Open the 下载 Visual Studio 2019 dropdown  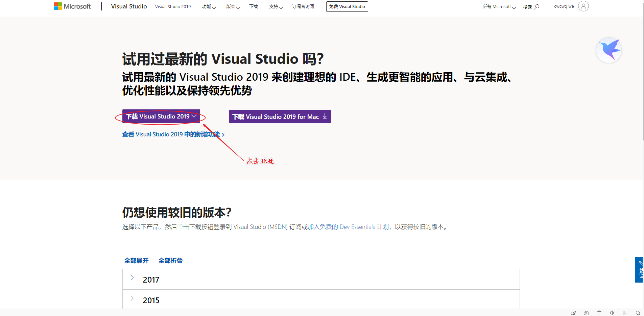tap(161, 116)
